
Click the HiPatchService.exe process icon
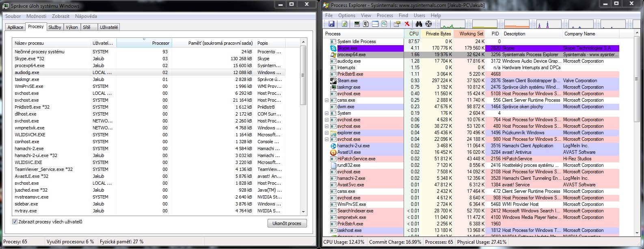(x=333, y=159)
